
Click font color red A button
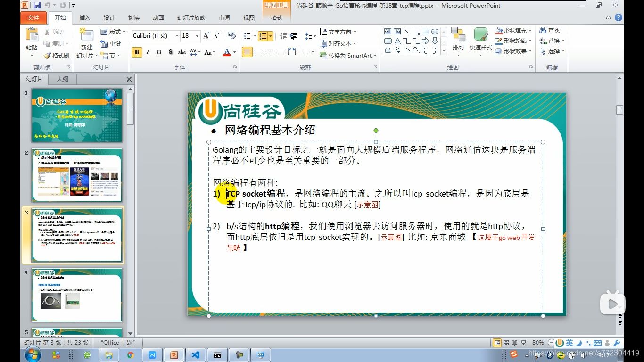[x=227, y=52]
